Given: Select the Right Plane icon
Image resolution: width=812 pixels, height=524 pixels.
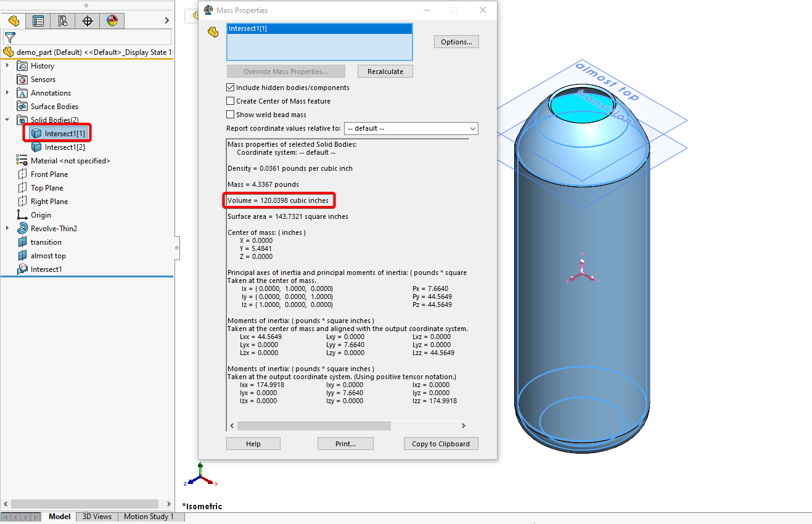Looking at the screenshot, I should click(x=22, y=202).
